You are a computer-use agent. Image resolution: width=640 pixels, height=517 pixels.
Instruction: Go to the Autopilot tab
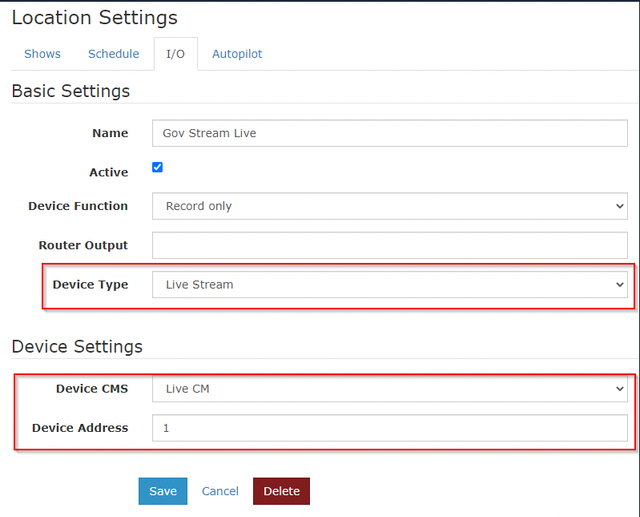[237, 54]
